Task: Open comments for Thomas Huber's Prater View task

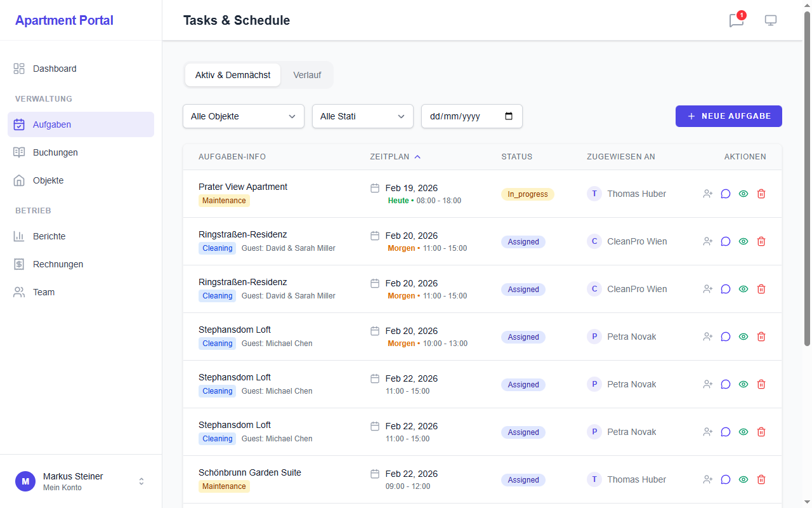Action: (726, 194)
